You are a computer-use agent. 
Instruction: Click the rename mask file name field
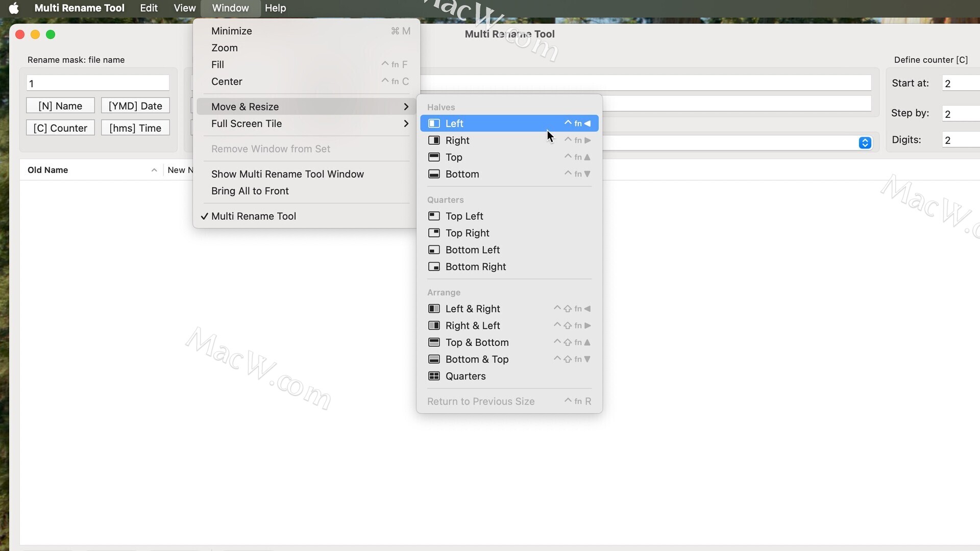click(x=98, y=83)
